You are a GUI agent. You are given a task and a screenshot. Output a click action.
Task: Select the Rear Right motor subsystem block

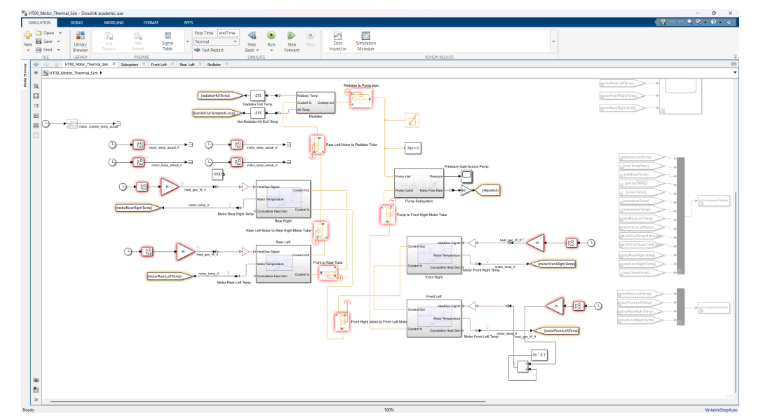click(283, 199)
